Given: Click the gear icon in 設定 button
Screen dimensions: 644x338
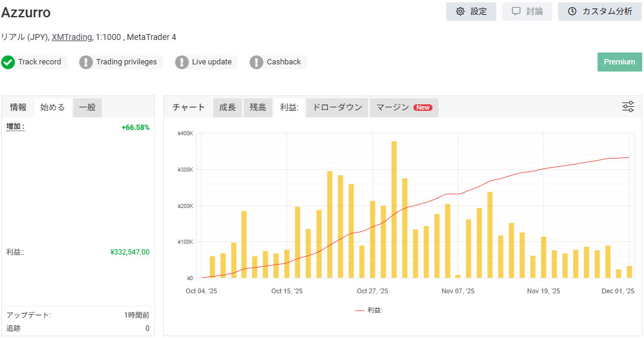Looking at the screenshot, I should coord(460,11).
